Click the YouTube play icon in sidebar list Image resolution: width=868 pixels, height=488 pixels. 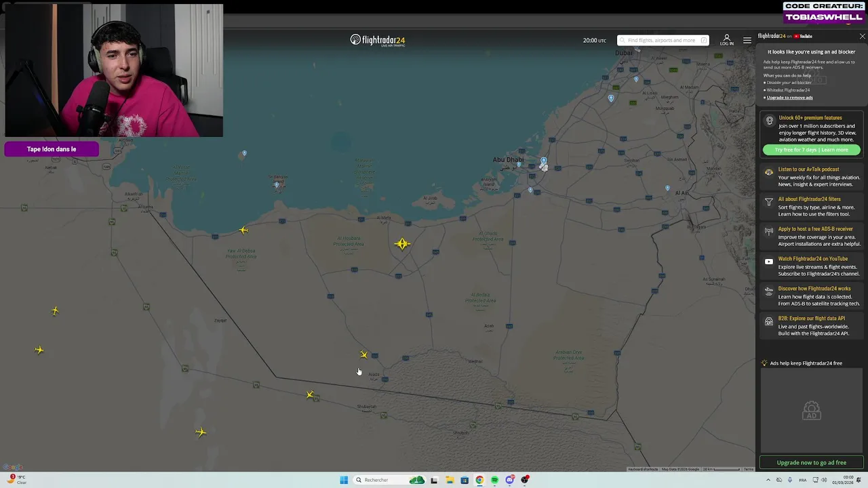[x=768, y=262]
